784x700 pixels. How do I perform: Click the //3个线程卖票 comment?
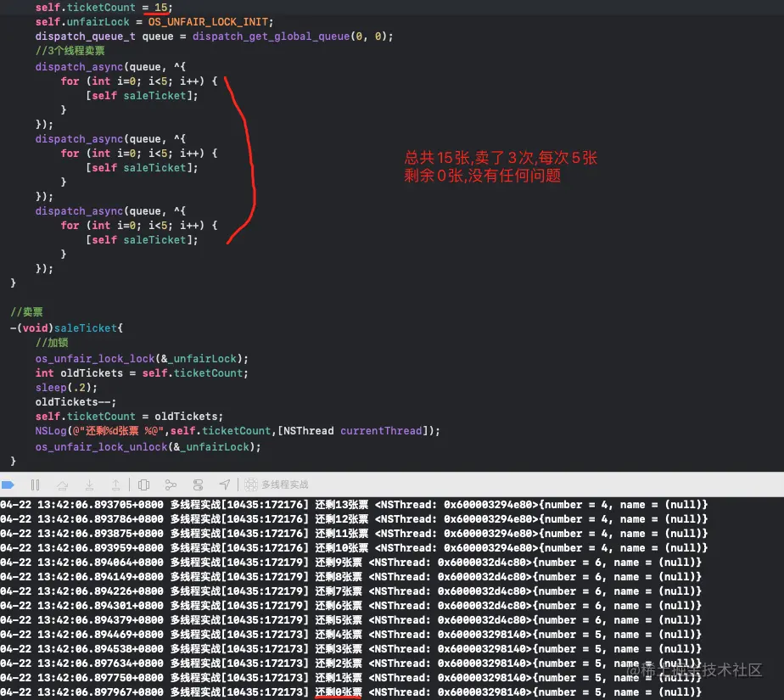click(70, 51)
